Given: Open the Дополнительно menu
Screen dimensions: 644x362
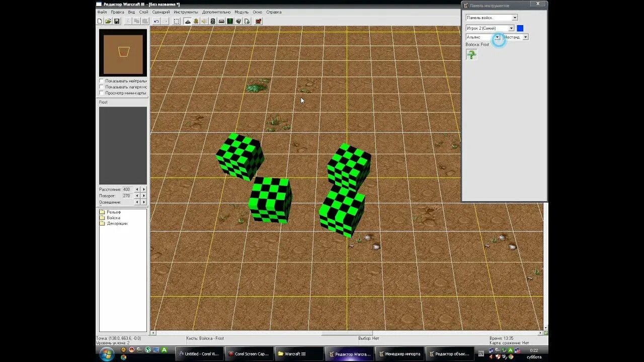Looking at the screenshot, I should point(216,12).
